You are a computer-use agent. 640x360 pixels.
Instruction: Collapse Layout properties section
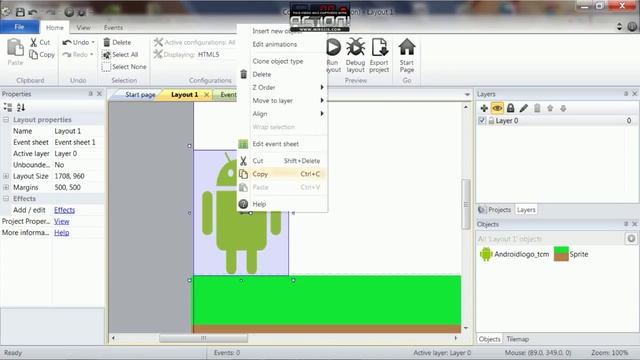(x=6, y=120)
